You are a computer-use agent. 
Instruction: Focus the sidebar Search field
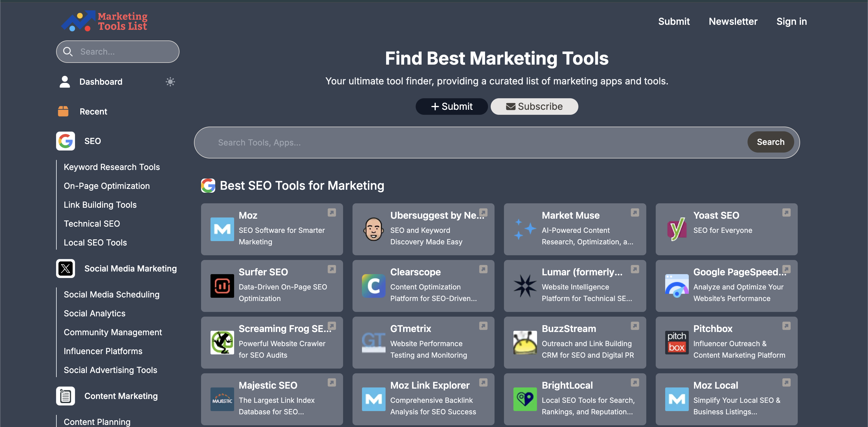pyautogui.click(x=118, y=52)
